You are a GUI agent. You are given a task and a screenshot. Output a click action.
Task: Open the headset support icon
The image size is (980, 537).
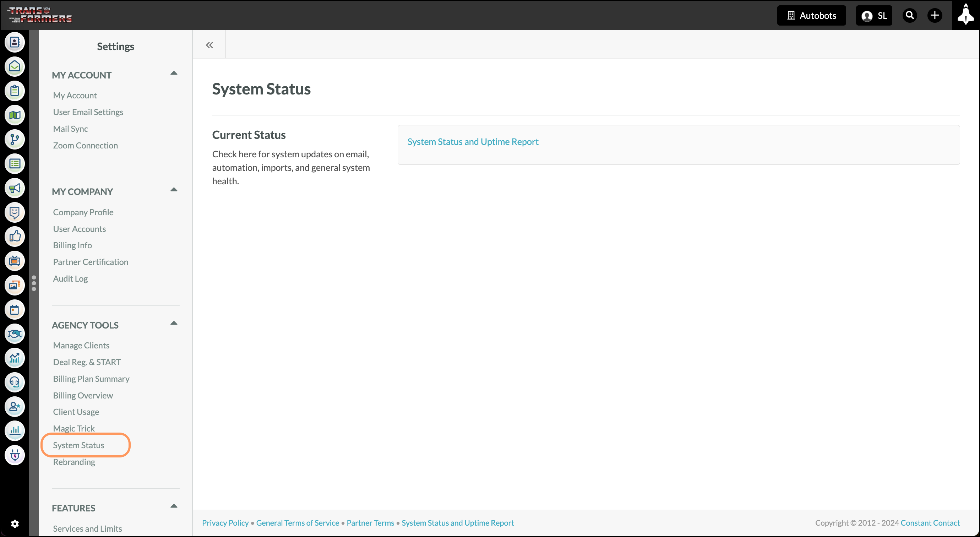[x=15, y=383]
